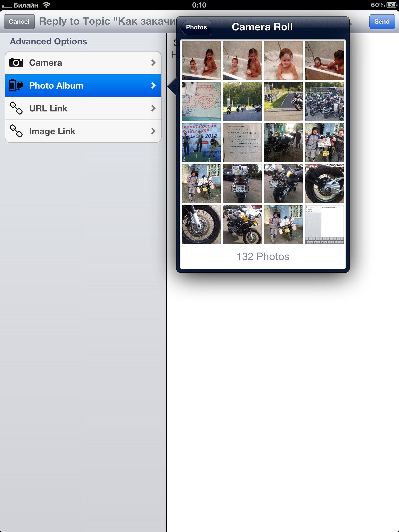
Task: Open the app screenshot thumbnail with keyboard
Action: [x=324, y=225]
